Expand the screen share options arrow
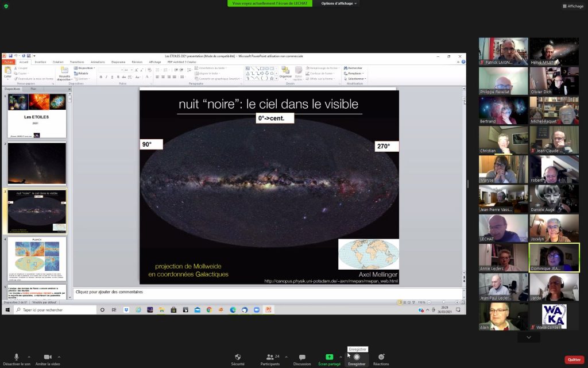Screen dimensions: 588x368 341,356
